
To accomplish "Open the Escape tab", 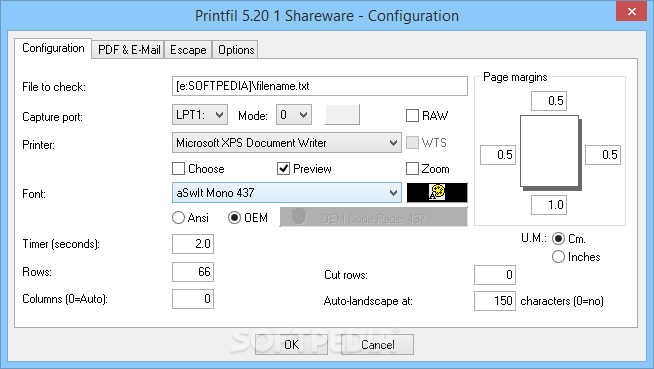I will [188, 50].
